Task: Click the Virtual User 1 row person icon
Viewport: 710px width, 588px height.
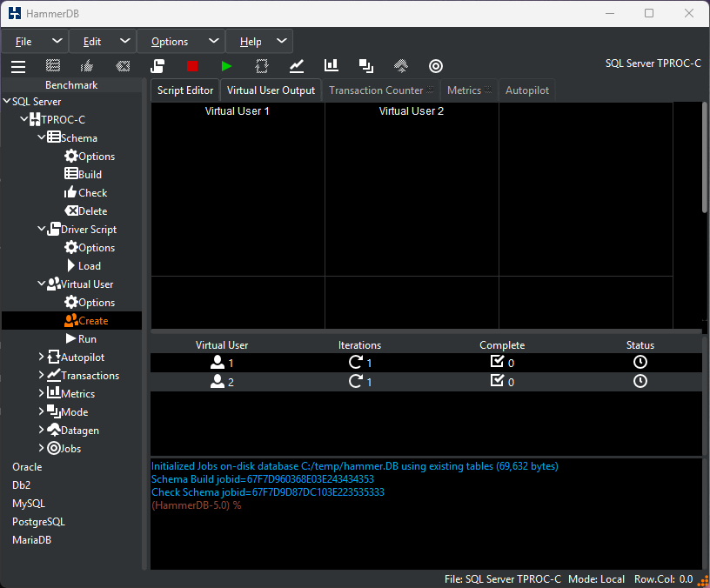Action: 218,362
